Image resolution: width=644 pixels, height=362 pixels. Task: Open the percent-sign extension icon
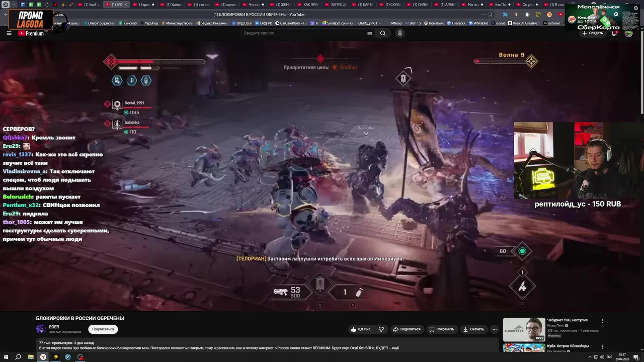[x=538, y=15]
